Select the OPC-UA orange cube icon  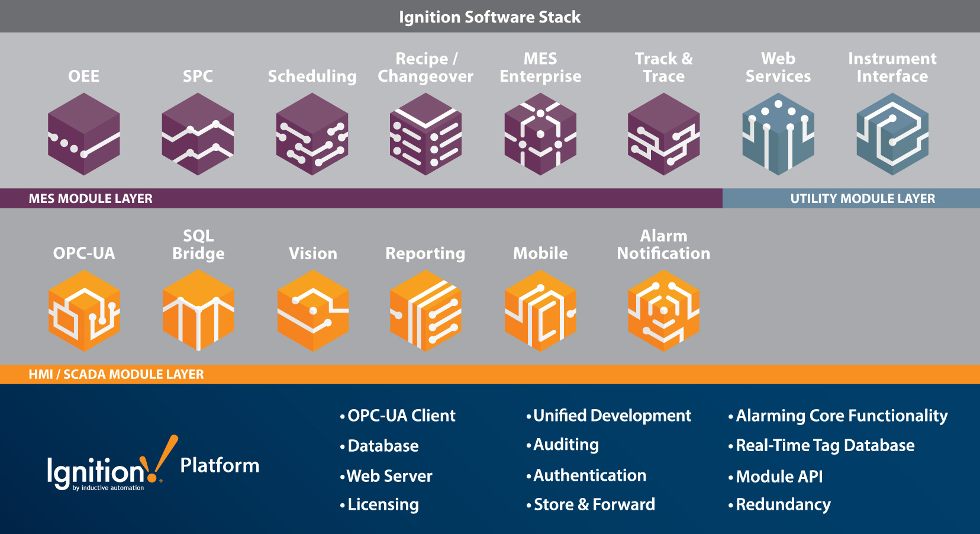[x=84, y=312]
